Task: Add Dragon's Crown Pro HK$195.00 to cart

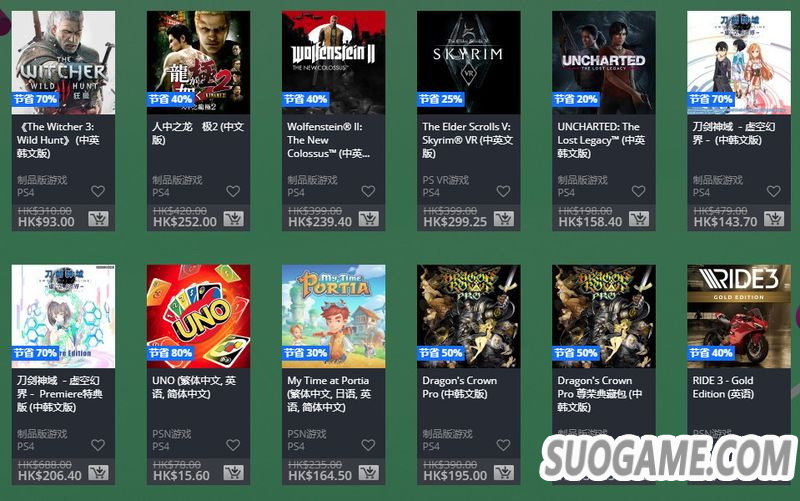Action: [504, 472]
